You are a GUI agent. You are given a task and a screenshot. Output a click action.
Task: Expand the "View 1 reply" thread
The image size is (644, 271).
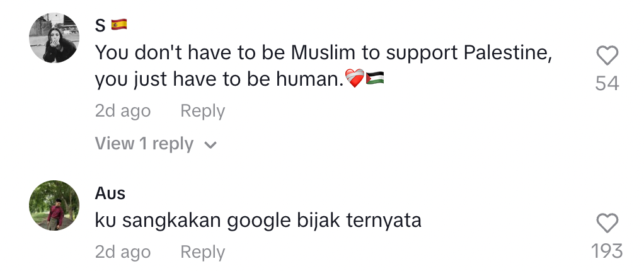144,144
